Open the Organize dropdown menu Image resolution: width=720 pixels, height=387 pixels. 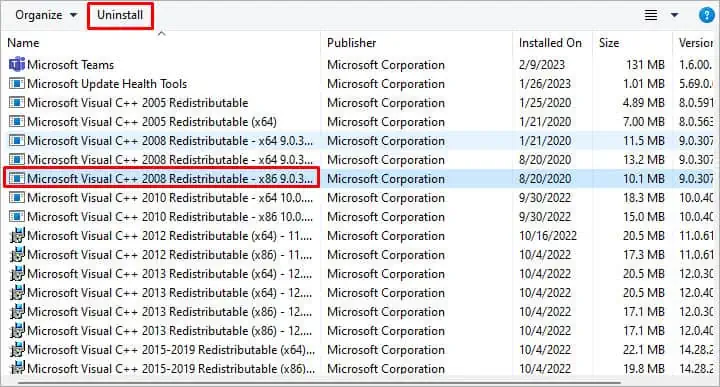tap(45, 15)
